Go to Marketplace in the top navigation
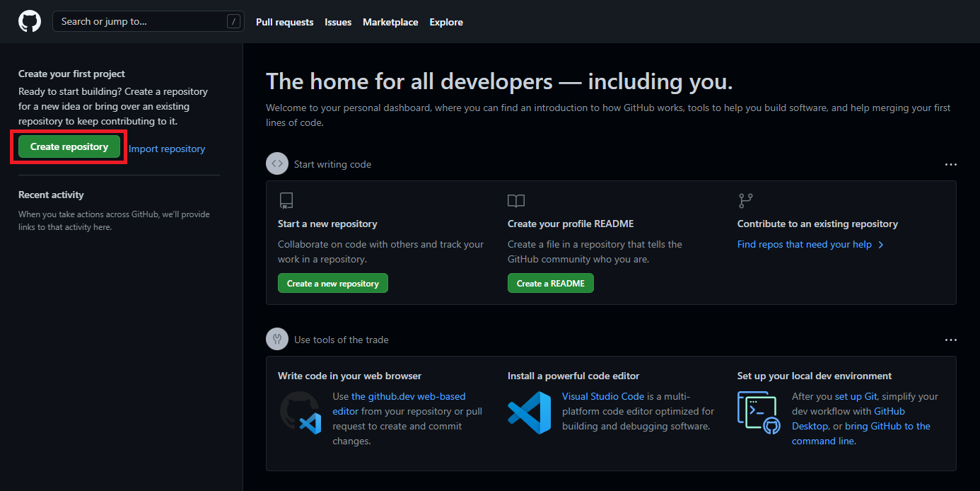980x491 pixels. coord(390,22)
